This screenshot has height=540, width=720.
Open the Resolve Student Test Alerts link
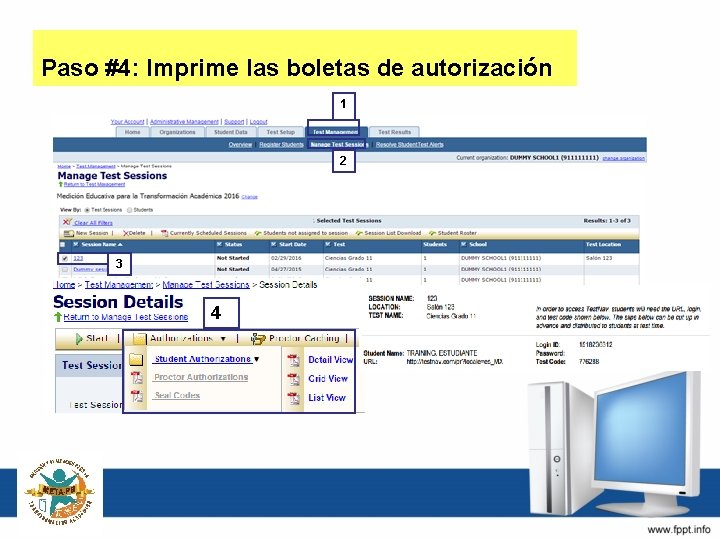click(410, 145)
